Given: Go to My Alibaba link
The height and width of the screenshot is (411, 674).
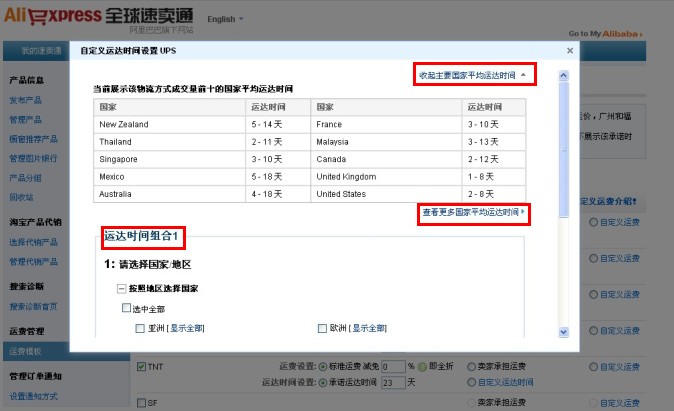Looking at the screenshot, I should point(605,33).
